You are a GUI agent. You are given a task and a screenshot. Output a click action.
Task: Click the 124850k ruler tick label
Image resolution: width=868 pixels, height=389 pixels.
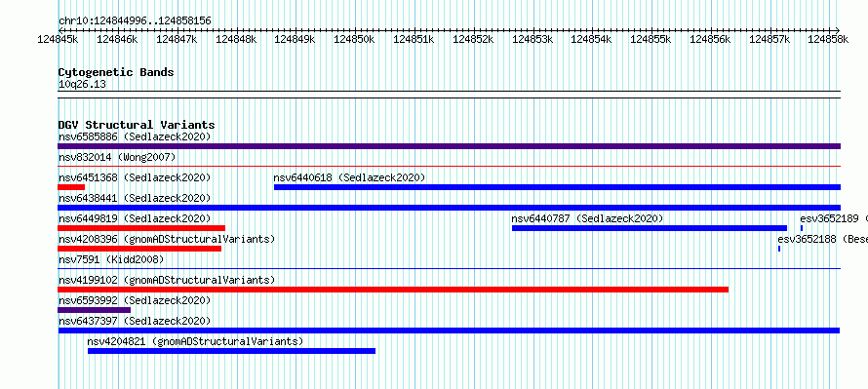click(x=354, y=39)
